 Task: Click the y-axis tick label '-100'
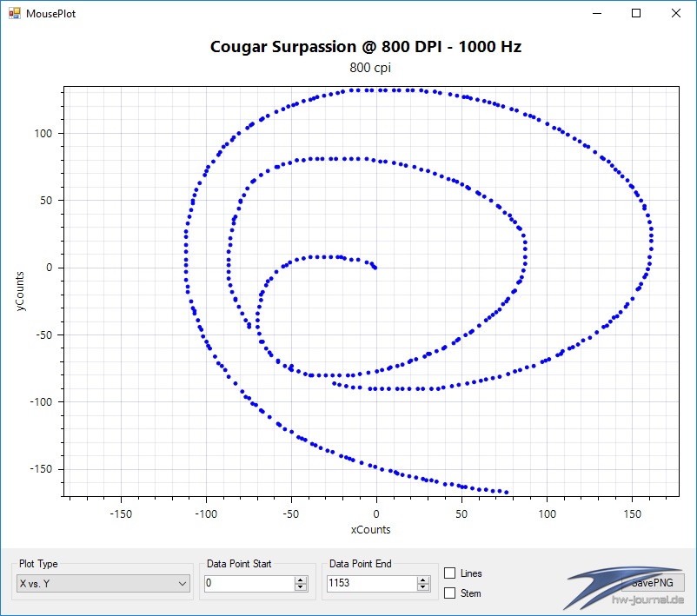(41, 401)
